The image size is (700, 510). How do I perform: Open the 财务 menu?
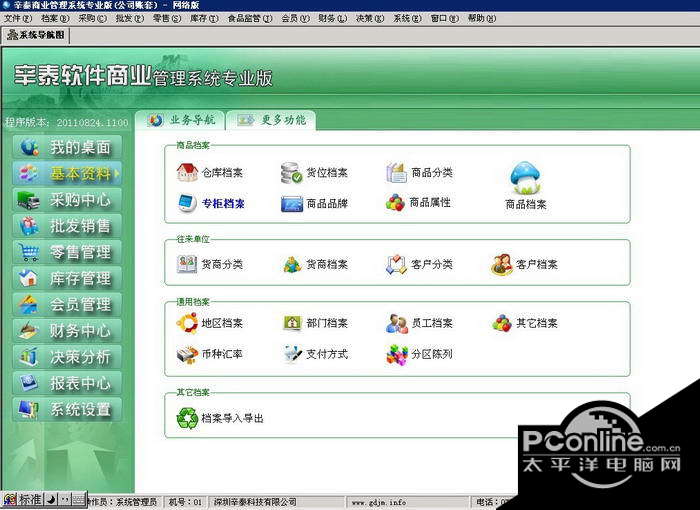tap(333, 18)
